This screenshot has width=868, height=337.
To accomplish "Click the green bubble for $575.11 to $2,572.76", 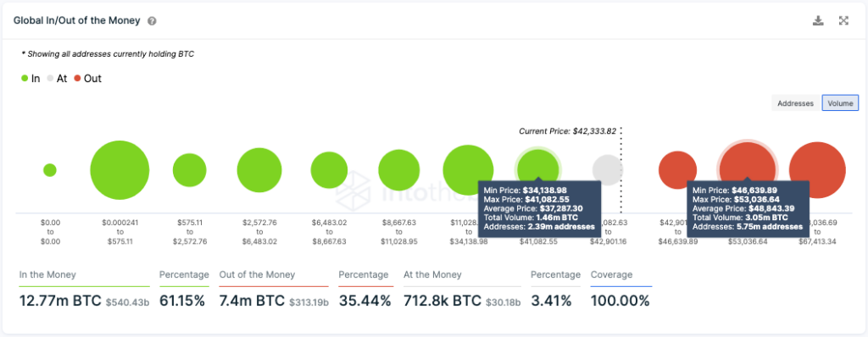I will [x=189, y=170].
